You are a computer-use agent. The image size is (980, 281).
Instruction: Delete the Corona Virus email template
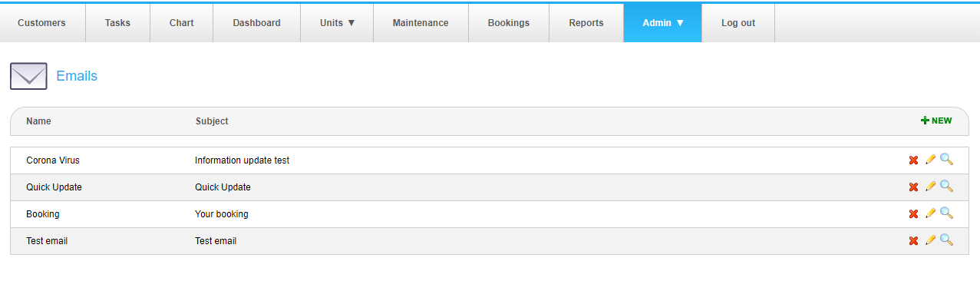(x=913, y=160)
